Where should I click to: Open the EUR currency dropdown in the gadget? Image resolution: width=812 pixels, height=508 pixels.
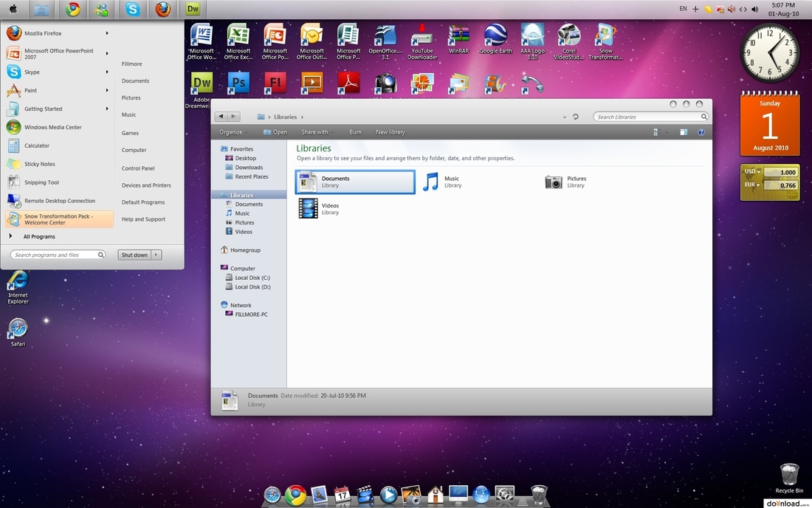[x=752, y=185]
